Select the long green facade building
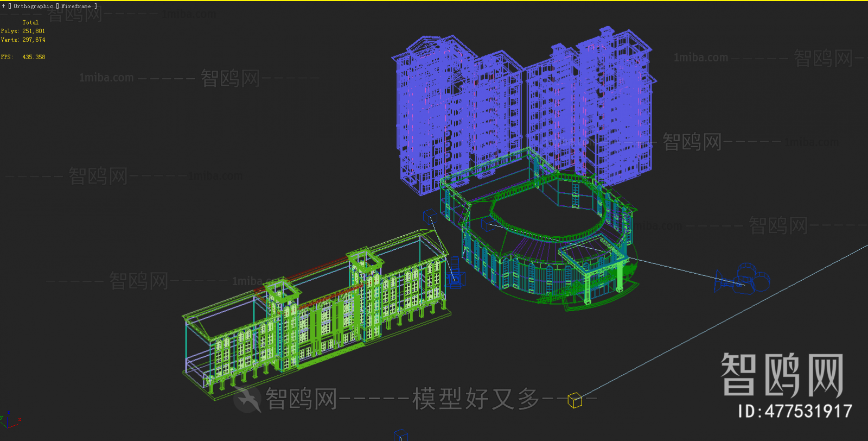The height and width of the screenshot is (441, 868). pyautogui.click(x=317, y=315)
